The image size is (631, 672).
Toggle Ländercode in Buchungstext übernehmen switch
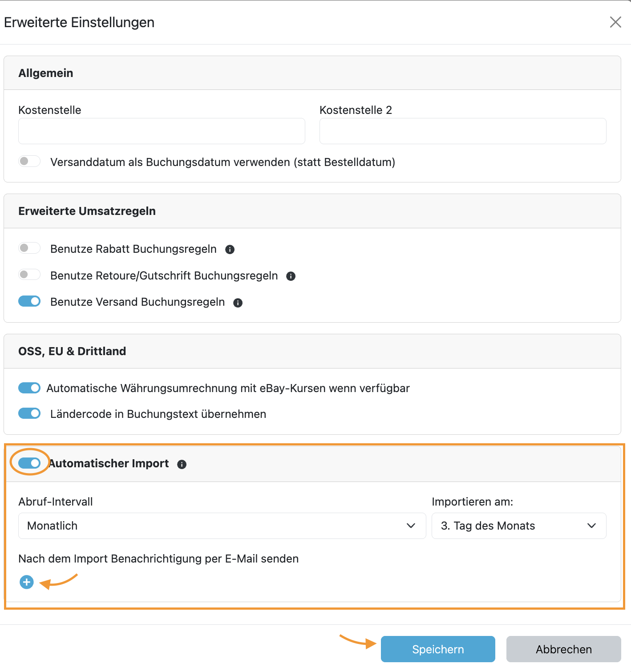29,413
